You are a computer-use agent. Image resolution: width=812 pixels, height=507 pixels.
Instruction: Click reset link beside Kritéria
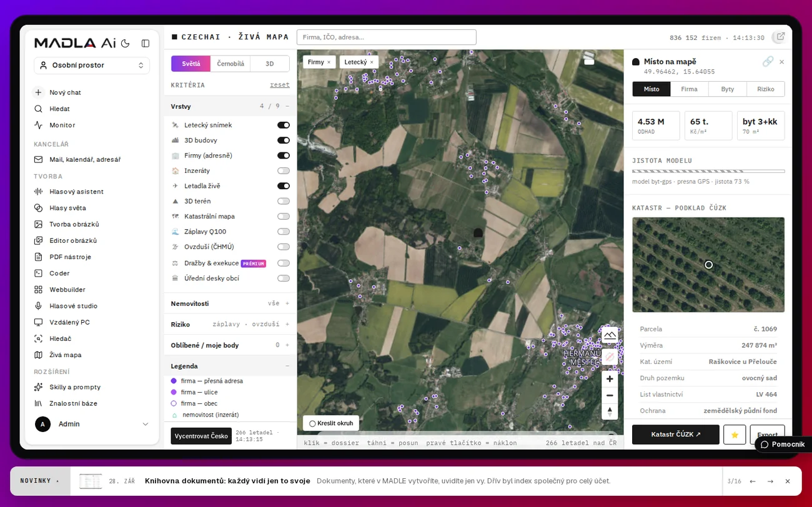click(280, 85)
